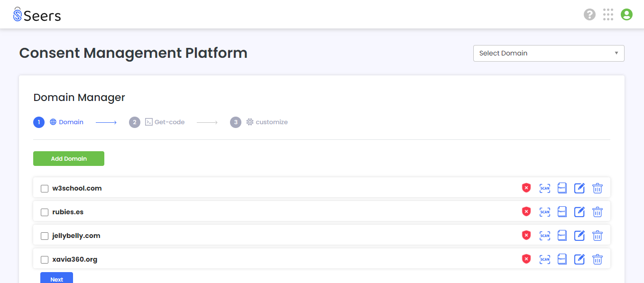Open the green user profile icon

pyautogui.click(x=626, y=15)
